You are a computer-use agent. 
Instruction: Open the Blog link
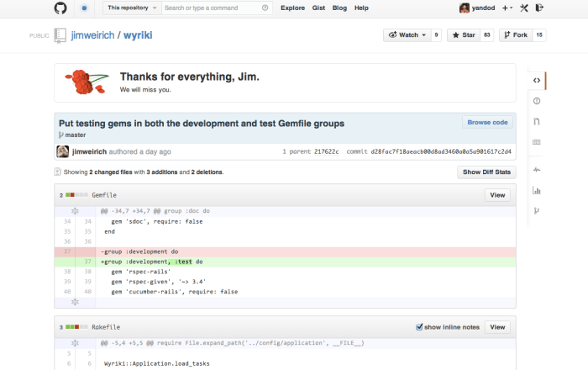tap(339, 8)
